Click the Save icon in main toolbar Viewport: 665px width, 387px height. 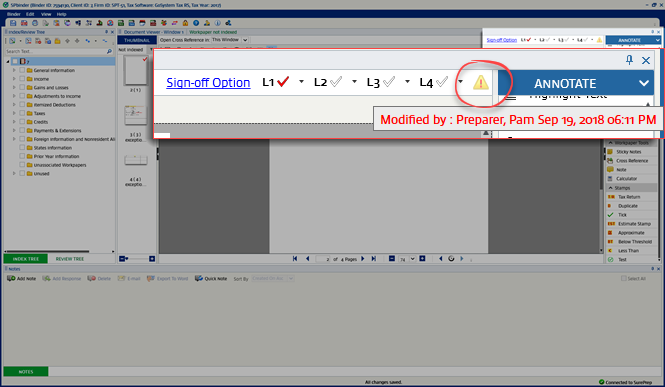click(13, 23)
